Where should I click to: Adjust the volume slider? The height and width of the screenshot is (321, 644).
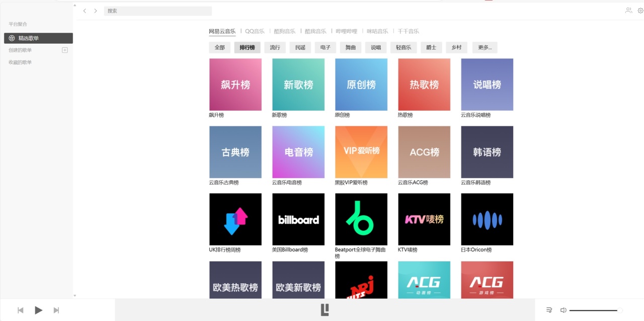(596, 310)
